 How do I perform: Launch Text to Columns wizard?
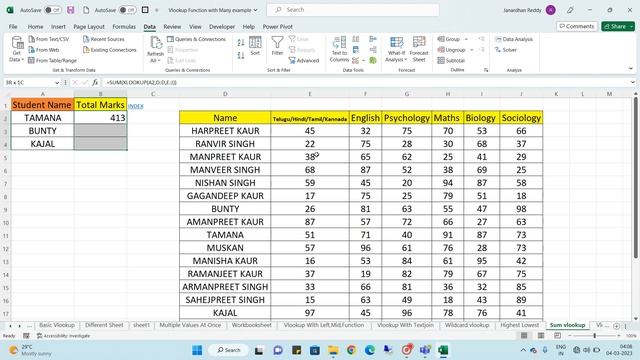pyautogui.click(x=339, y=49)
